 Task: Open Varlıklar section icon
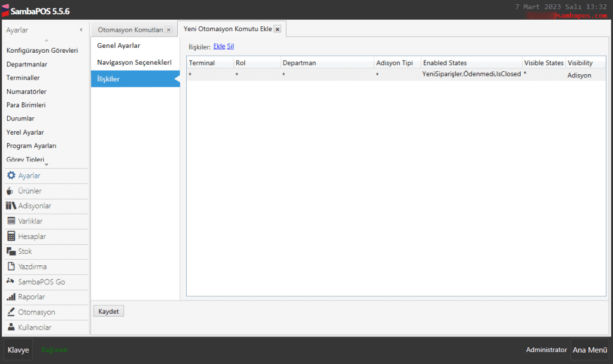(11, 221)
